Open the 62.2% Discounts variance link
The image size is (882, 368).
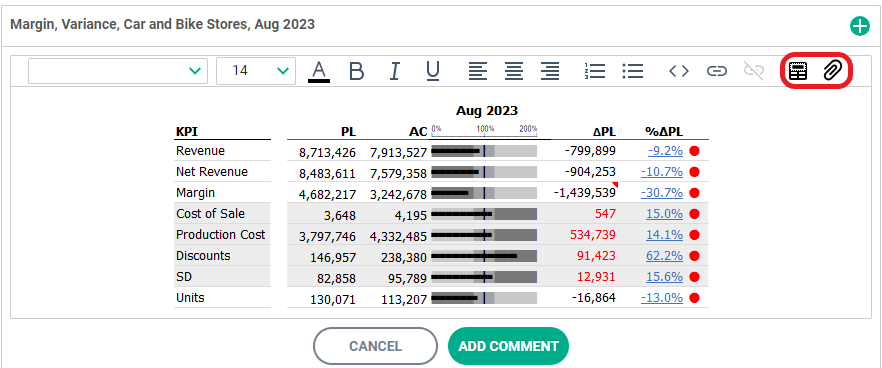(664, 256)
